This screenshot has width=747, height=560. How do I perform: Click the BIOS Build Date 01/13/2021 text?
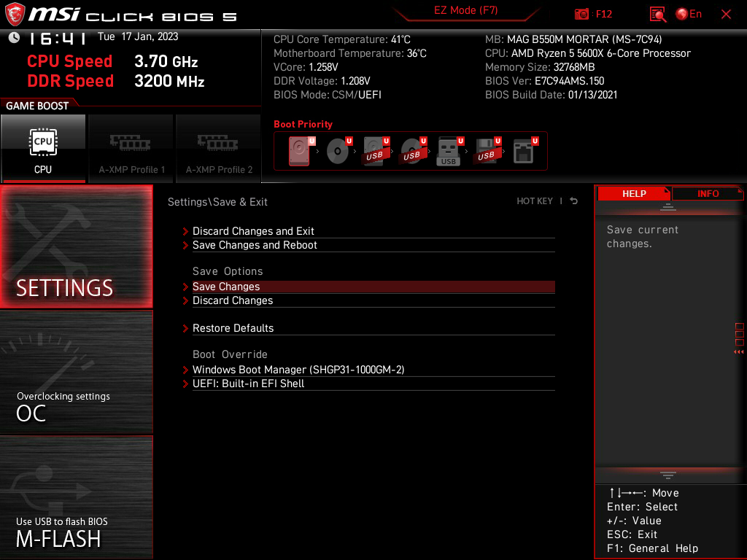click(551, 95)
